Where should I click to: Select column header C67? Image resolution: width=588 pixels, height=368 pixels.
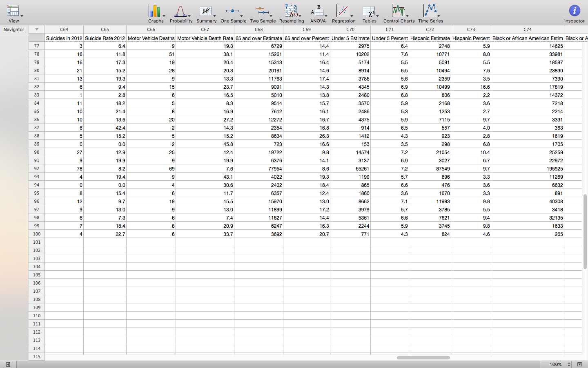205,29
